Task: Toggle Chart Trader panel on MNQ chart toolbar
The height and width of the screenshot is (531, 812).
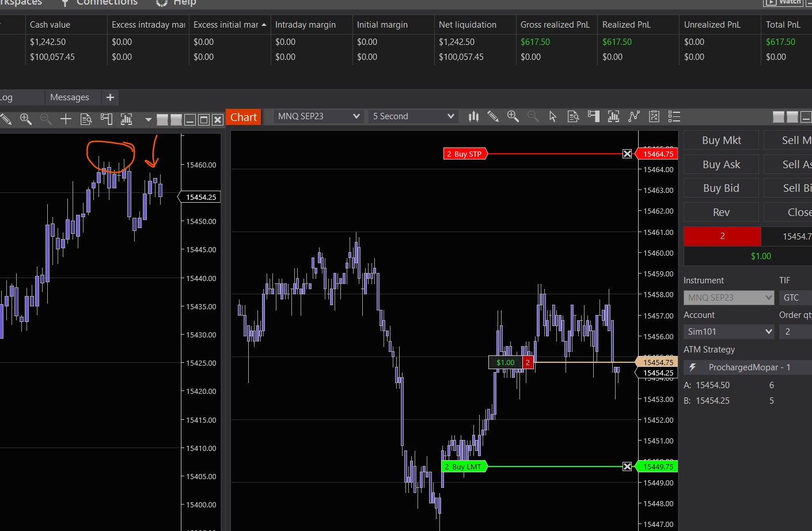Action: [x=593, y=116]
